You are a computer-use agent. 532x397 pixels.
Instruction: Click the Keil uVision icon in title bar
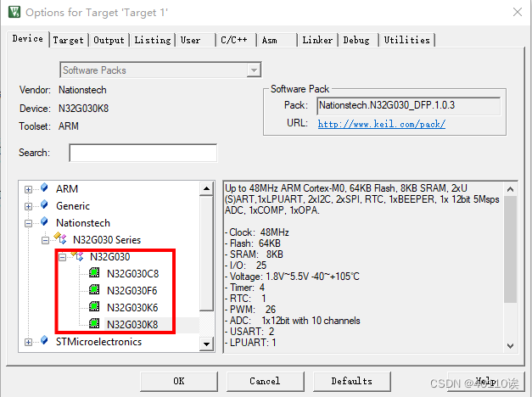pos(14,12)
